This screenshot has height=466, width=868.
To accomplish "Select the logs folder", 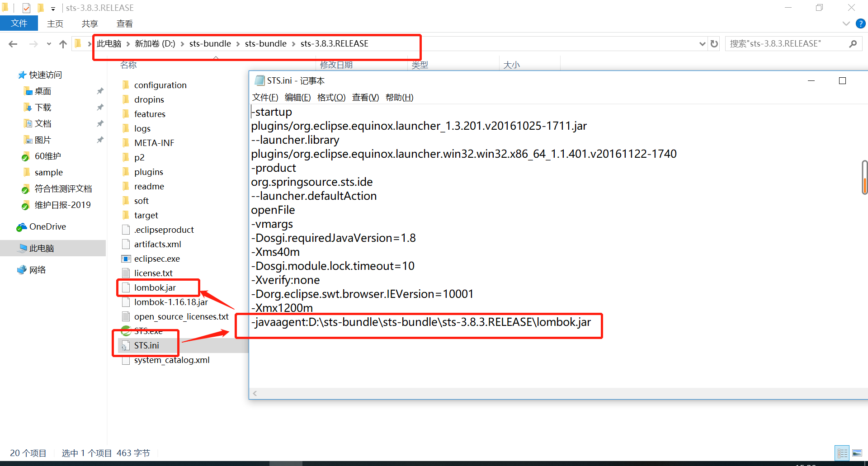I will pyautogui.click(x=142, y=128).
